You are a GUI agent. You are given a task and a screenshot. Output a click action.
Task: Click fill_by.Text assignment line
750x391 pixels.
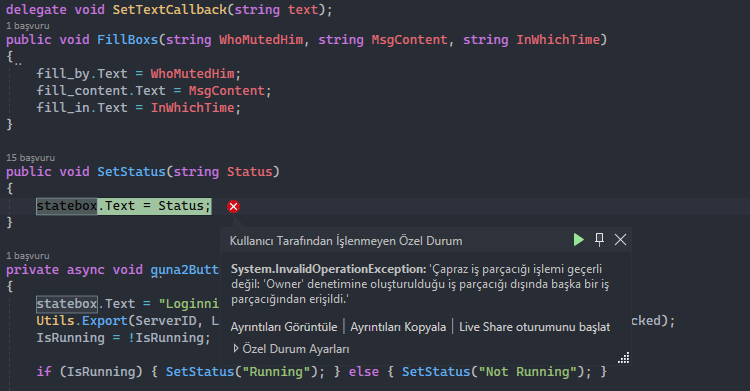138,74
